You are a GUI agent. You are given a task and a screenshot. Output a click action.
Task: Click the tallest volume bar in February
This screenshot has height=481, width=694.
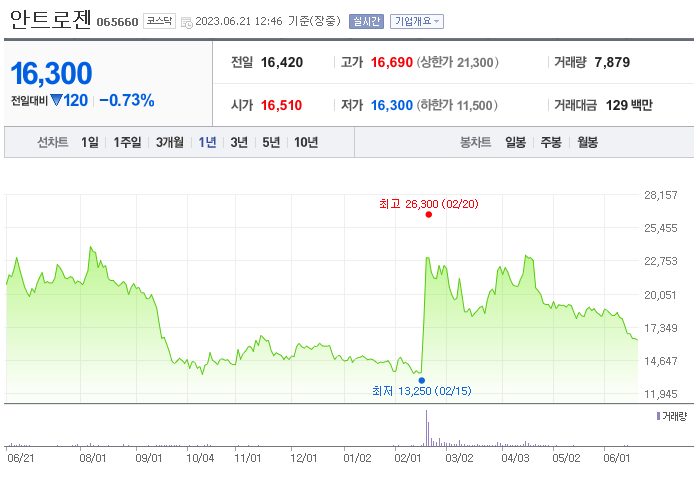point(427,428)
